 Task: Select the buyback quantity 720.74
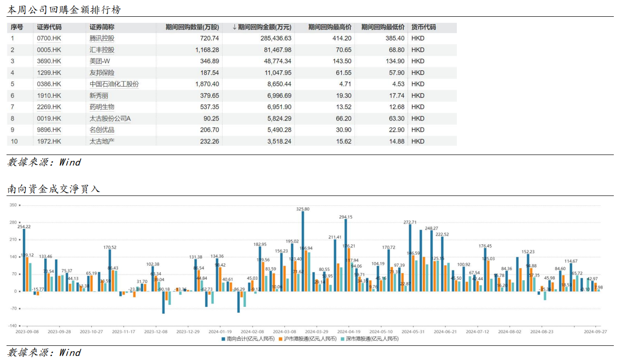click(x=210, y=38)
